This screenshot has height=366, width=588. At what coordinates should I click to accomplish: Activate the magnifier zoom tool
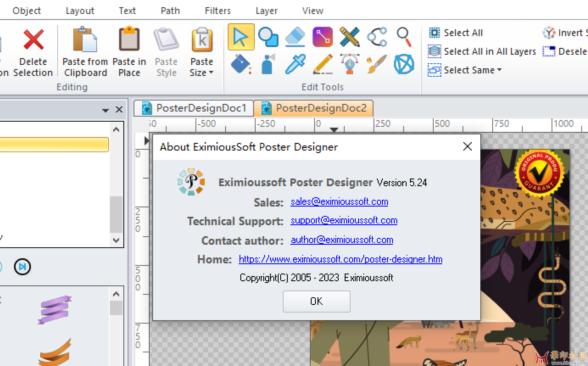404,37
